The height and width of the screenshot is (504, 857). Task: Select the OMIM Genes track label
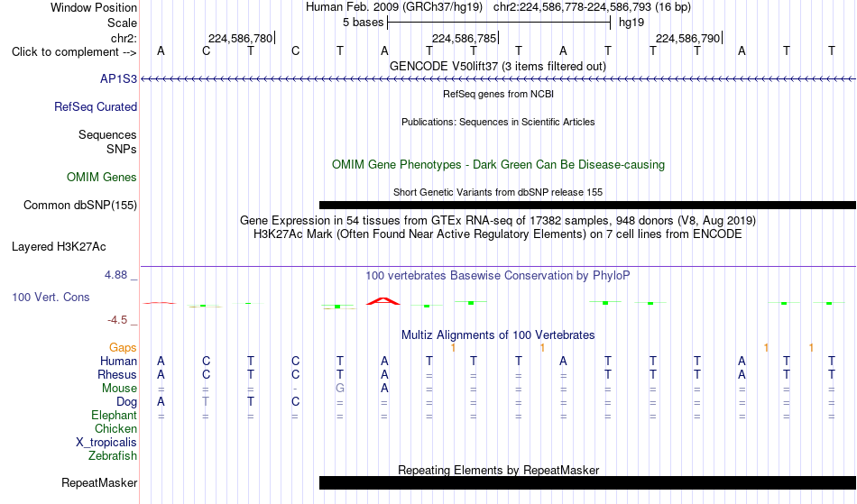(x=102, y=178)
